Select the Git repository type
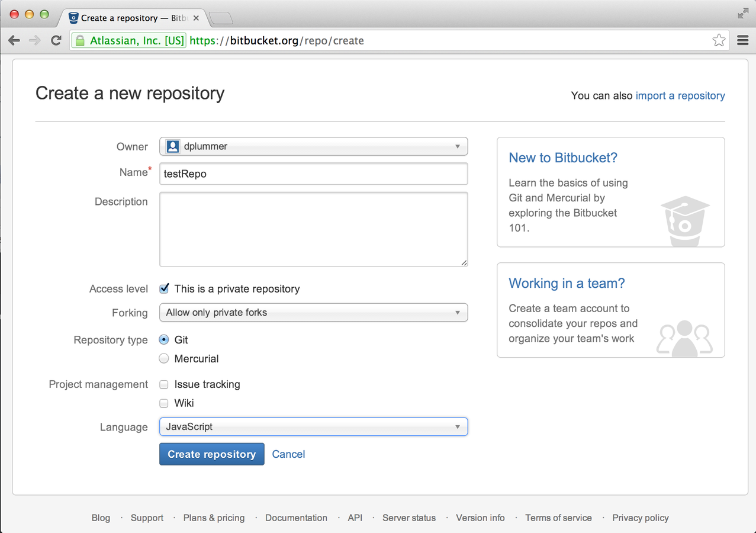756x533 pixels. tap(164, 340)
